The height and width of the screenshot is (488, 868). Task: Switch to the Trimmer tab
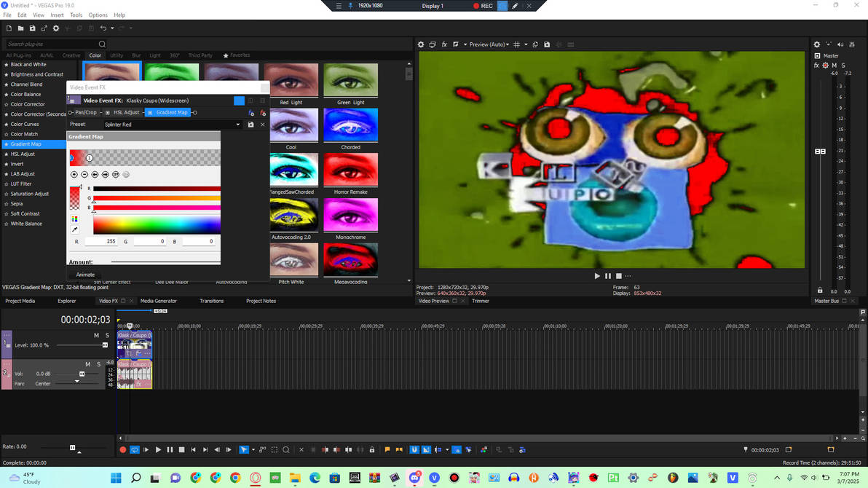(481, 301)
